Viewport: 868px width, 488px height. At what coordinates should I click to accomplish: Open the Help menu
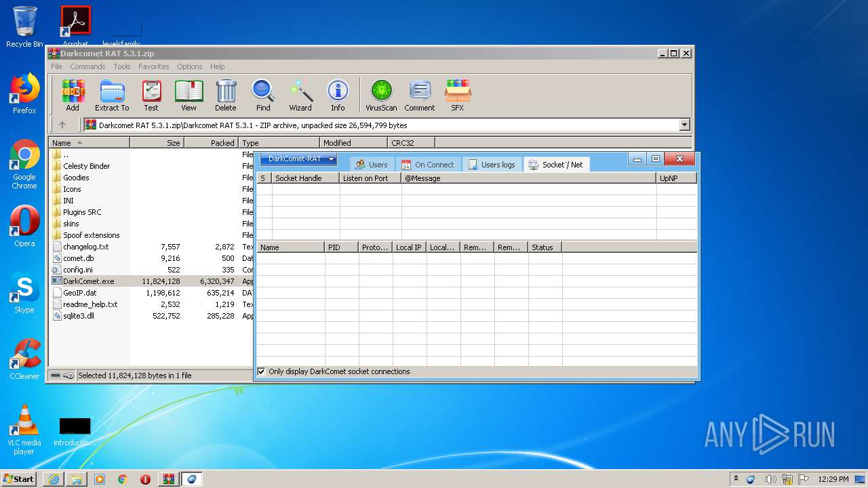[x=217, y=66]
